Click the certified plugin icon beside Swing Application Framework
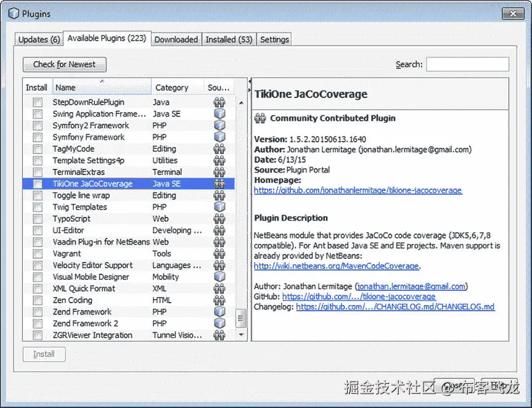532x408 pixels. pos(219,113)
